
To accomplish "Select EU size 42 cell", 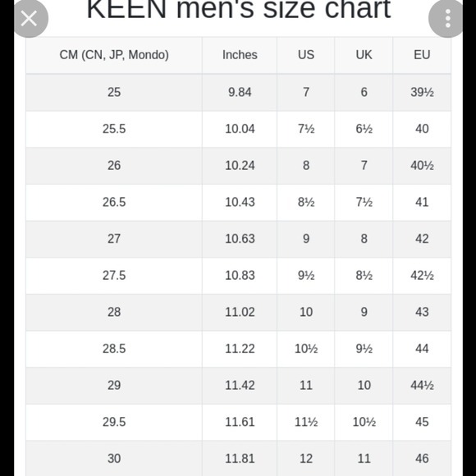I will coord(422,239).
